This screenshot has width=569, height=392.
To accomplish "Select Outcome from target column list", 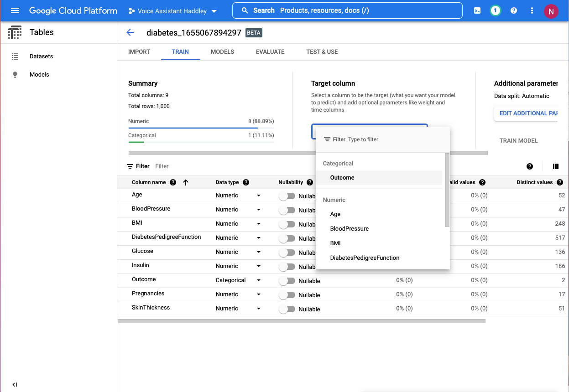I will click(342, 178).
